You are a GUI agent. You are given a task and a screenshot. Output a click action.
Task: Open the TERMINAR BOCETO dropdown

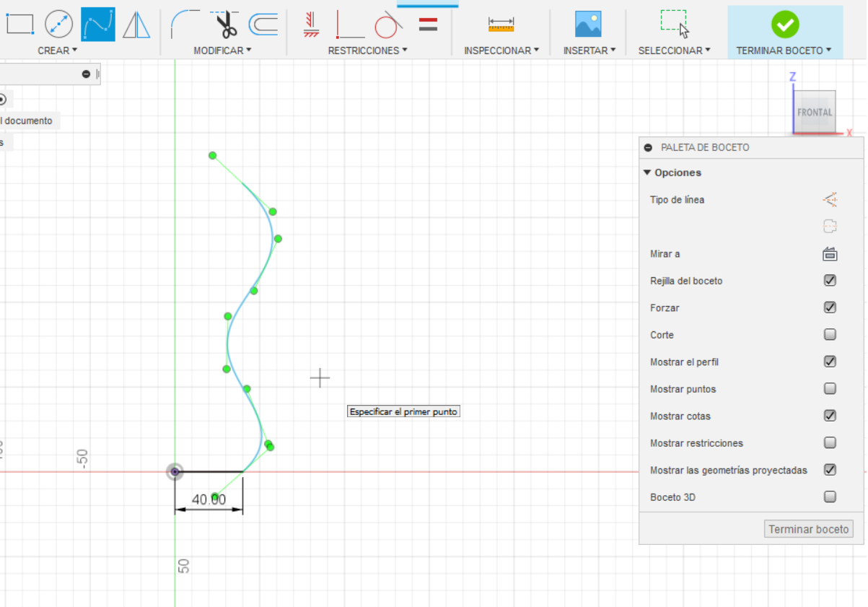(x=784, y=51)
